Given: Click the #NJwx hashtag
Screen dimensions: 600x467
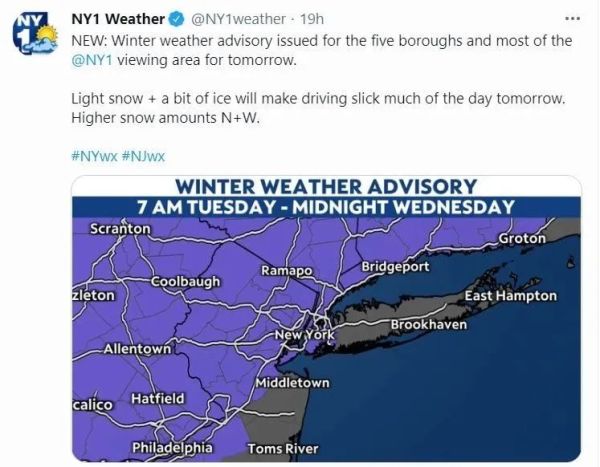Looking at the screenshot, I should (143, 156).
